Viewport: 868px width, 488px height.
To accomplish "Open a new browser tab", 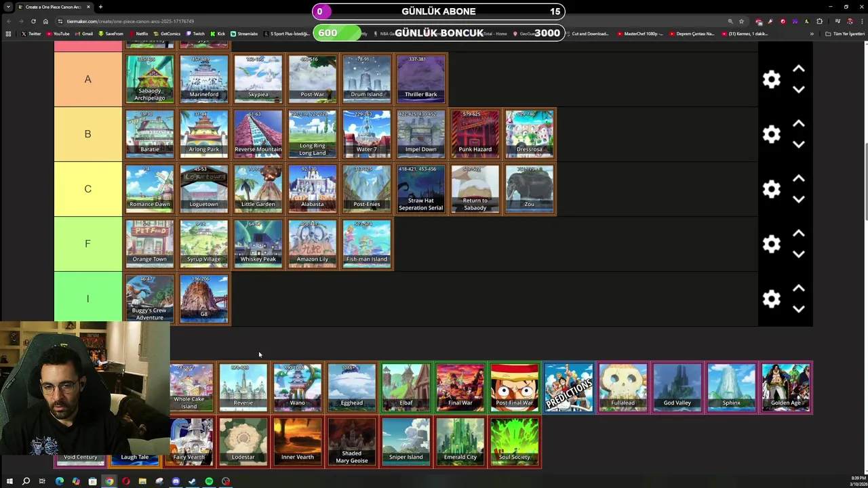I will [x=100, y=7].
